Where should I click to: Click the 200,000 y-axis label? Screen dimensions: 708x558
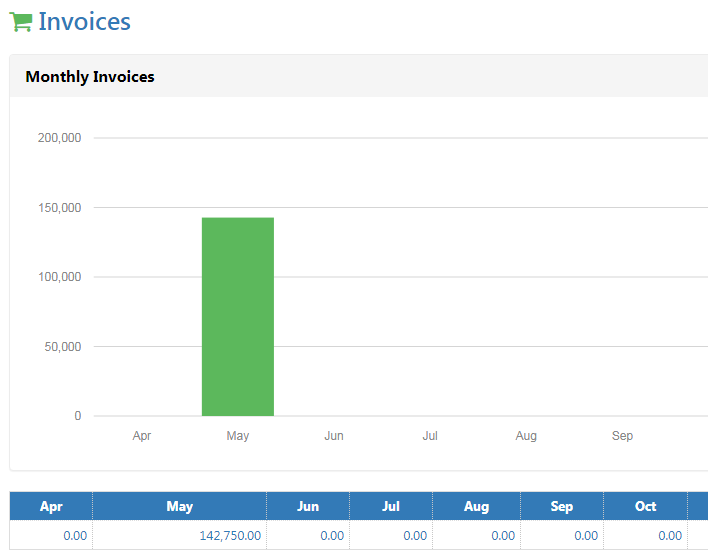(60, 138)
